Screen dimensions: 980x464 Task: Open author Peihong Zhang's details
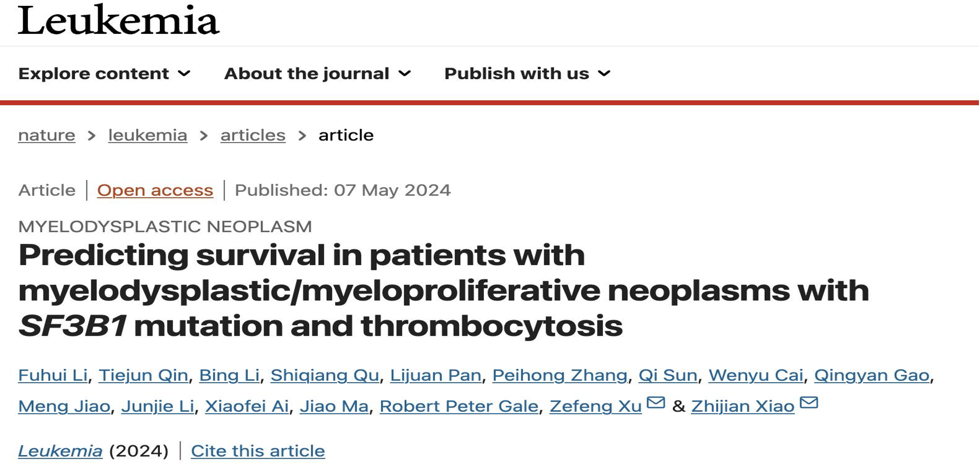click(560, 375)
